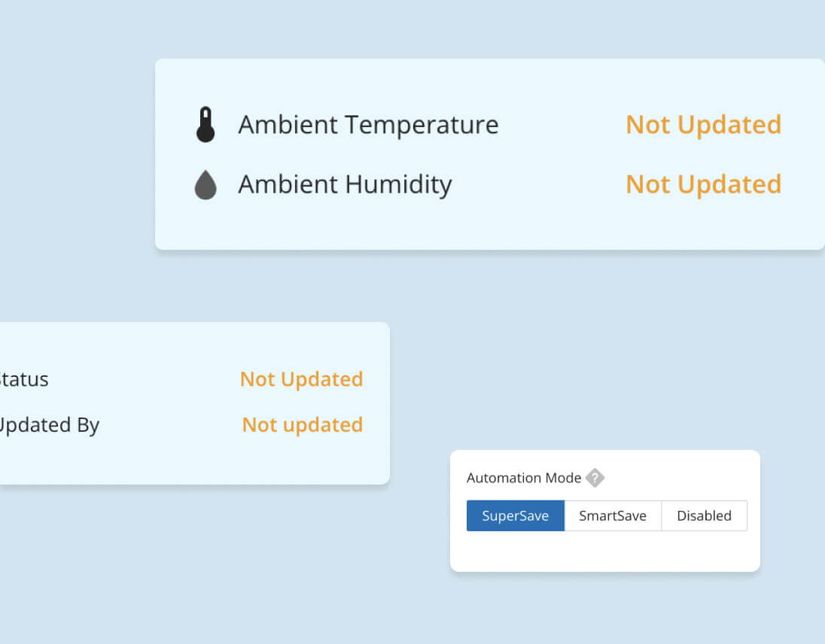Click divider between SmartSave and Disabled
This screenshot has width=825, height=644.
click(x=662, y=515)
